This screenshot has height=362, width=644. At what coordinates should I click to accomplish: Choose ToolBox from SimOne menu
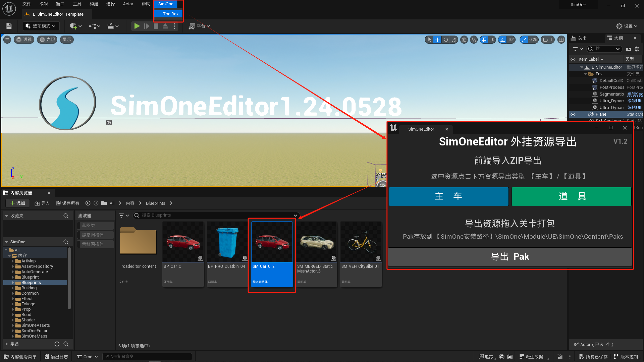pos(169,14)
